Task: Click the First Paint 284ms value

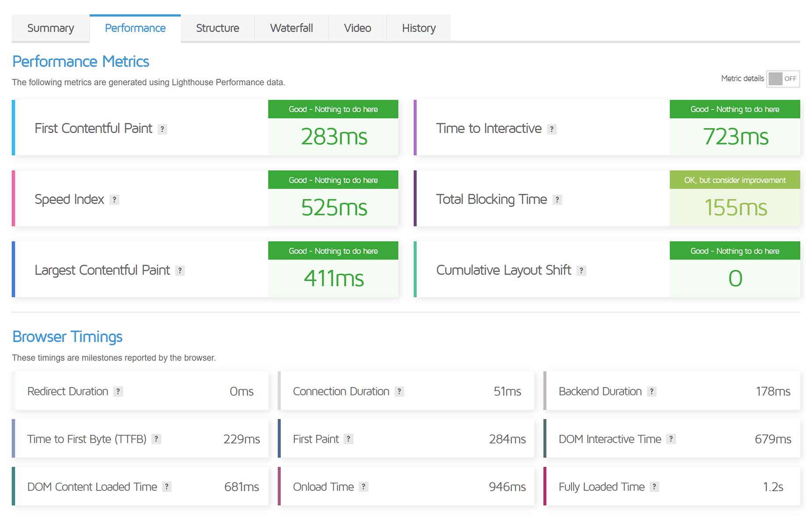Action: (507, 439)
